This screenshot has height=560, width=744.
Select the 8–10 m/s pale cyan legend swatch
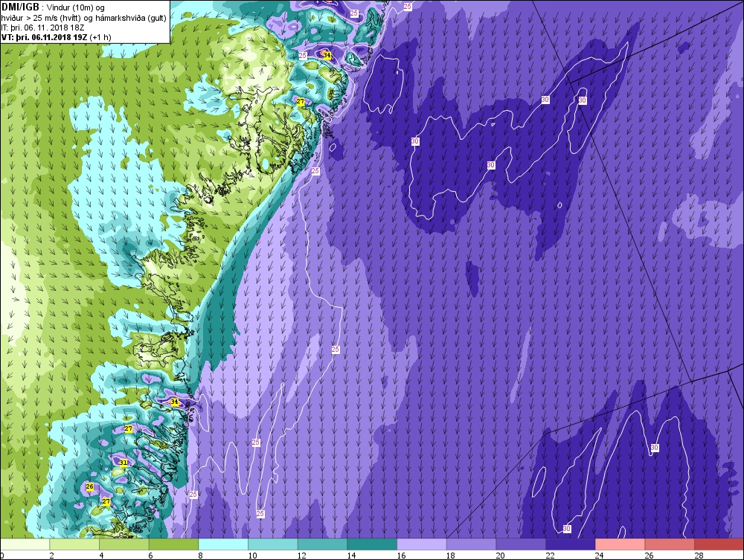point(223,544)
